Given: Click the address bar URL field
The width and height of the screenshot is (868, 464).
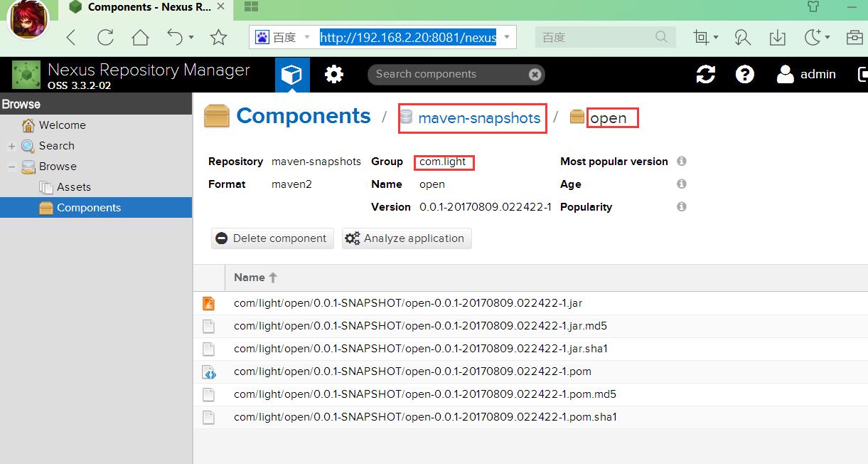Looking at the screenshot, I should (x=408, y=37).
